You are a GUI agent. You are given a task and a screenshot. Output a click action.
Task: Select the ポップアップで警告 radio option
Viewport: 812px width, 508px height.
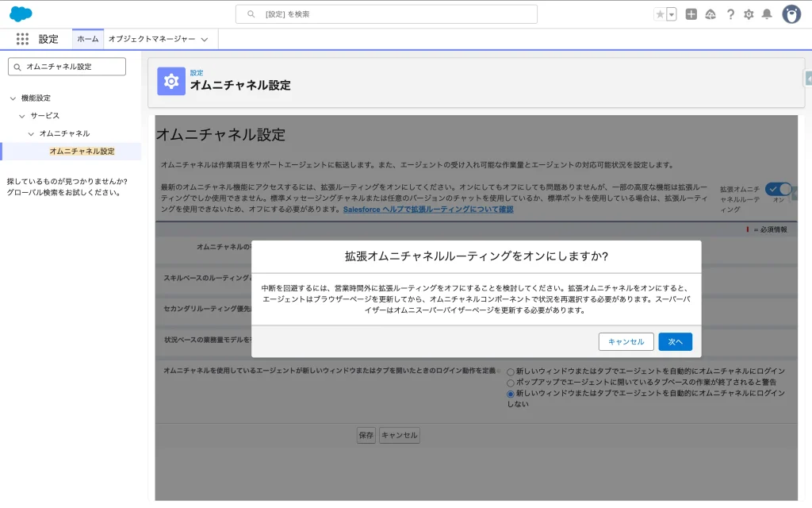click(511, 382)
